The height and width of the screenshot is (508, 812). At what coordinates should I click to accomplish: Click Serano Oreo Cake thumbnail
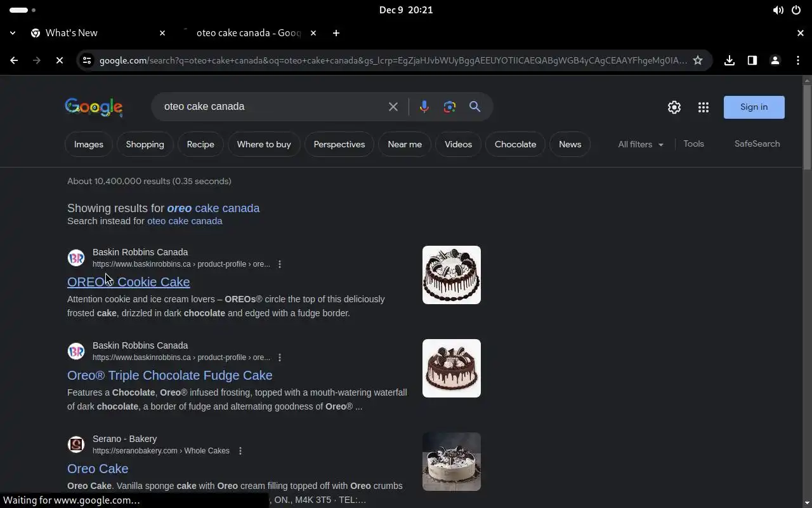[x=452, y=462]
